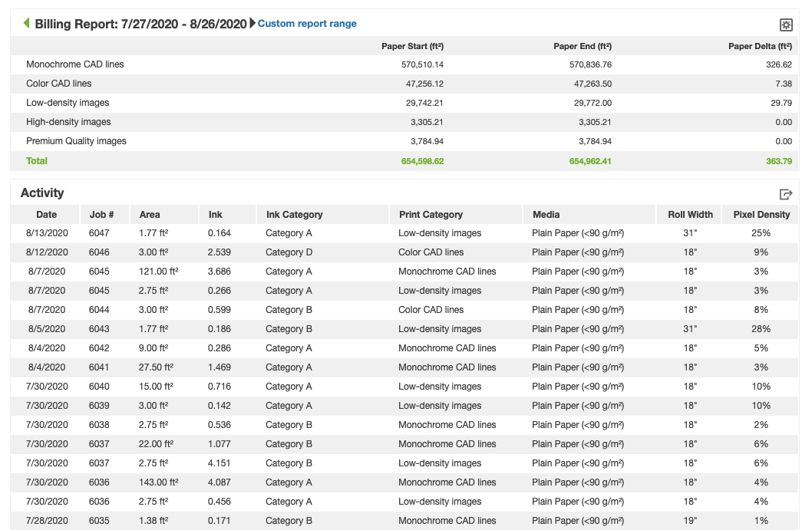Select the Monochrome CAD lines summary row
The height and width of the screenshot is (530, 812).
75,64
